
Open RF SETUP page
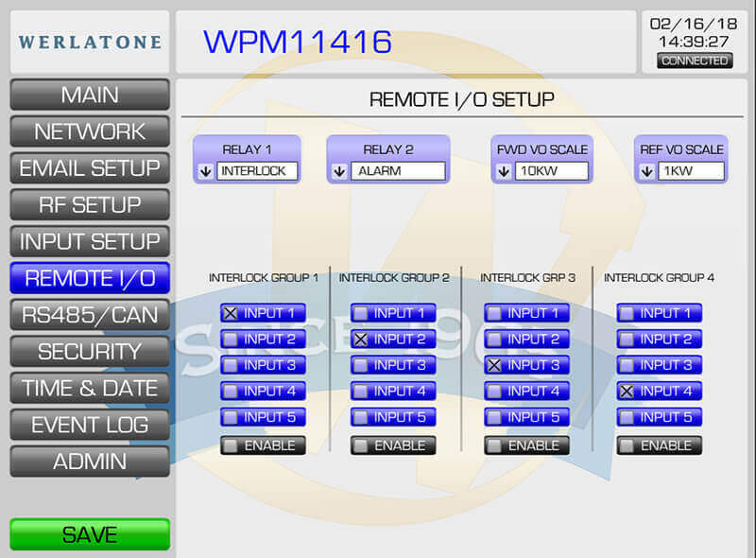point(90,204)
